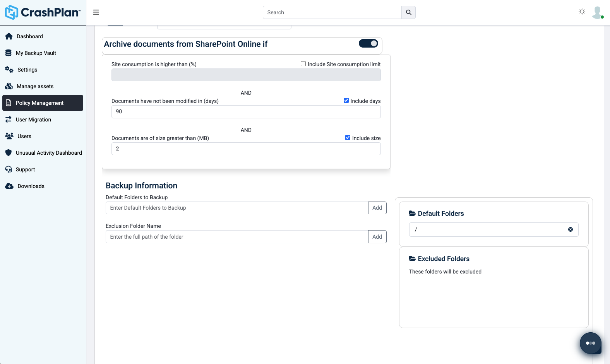Click the Dashboard home icon
610x364 pixels.
click(9, 36)
